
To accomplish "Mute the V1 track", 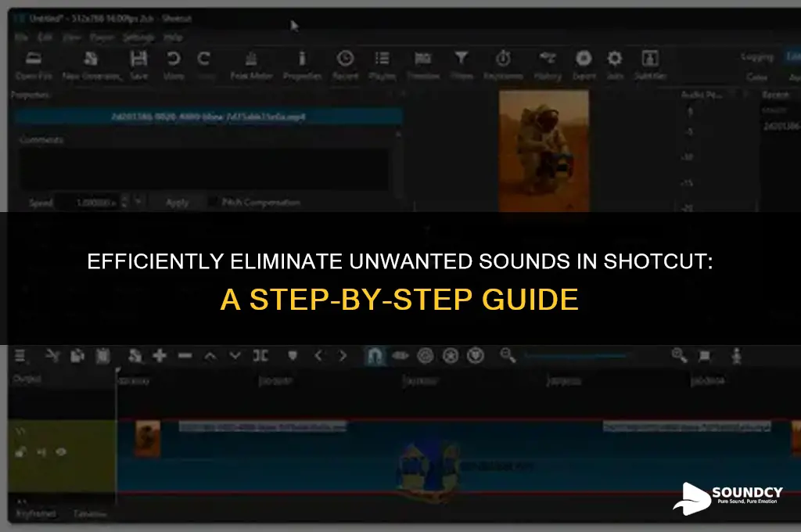I will point(41,451).
